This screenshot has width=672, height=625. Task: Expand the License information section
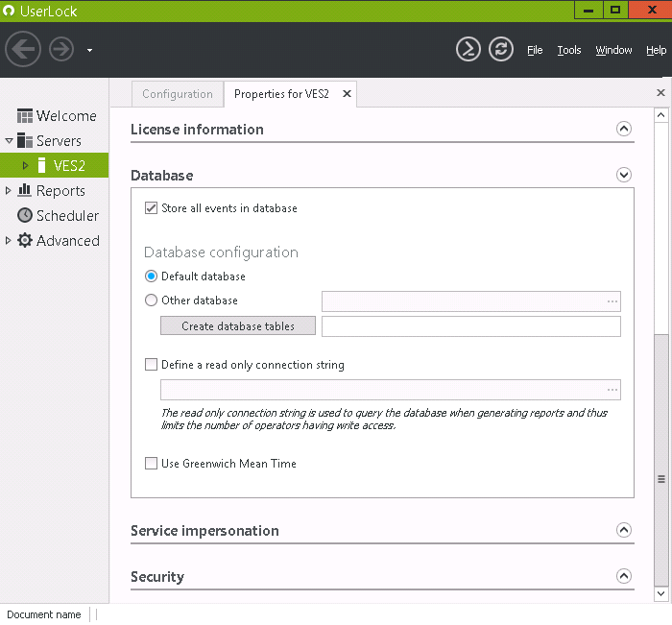pos(624,129)
